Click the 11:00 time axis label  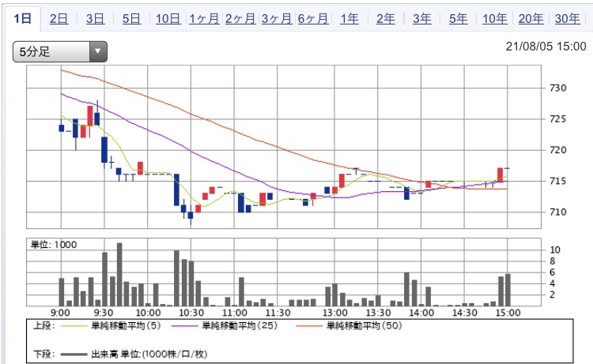[235, 313]
